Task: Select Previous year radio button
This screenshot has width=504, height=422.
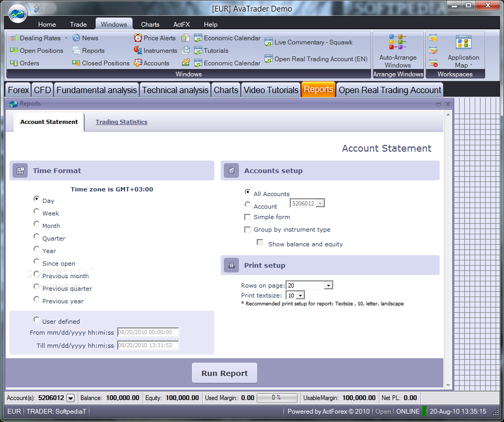Action: coord(36,299)
